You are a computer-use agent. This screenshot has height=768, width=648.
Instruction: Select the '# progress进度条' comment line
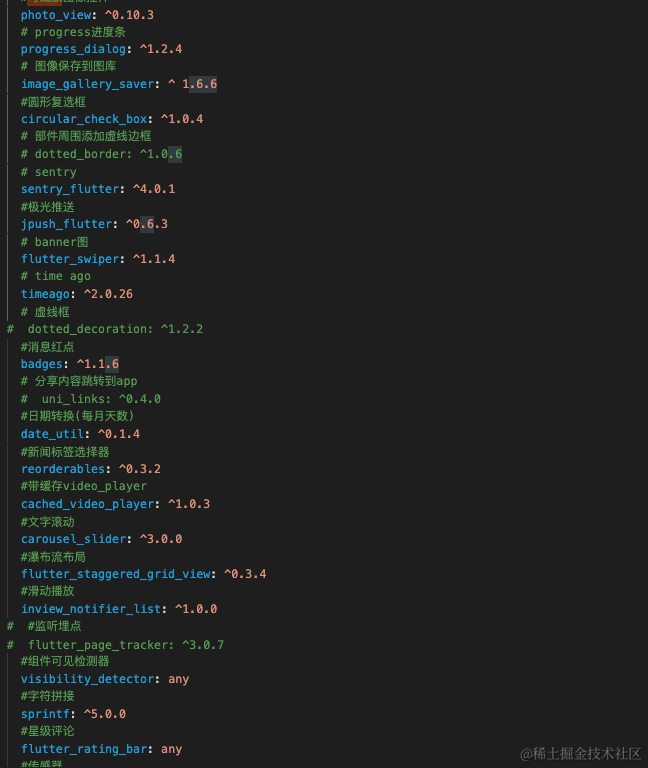pos(73,32)
